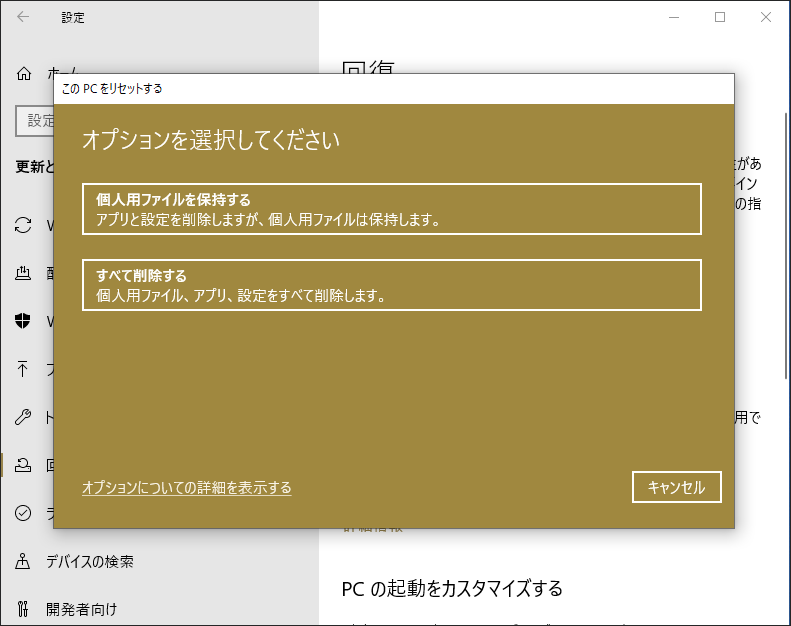Go back with the Settings back arrow
791x626 pixels.
23,17
